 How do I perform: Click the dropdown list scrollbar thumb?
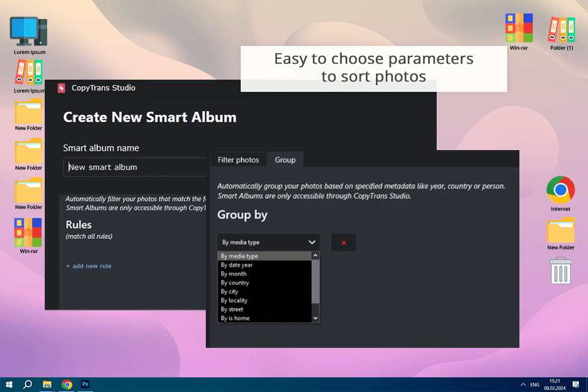point(315,282)
